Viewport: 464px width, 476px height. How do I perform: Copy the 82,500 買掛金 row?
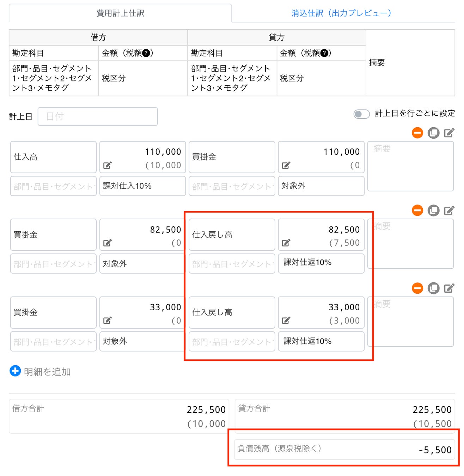point(433,210)
